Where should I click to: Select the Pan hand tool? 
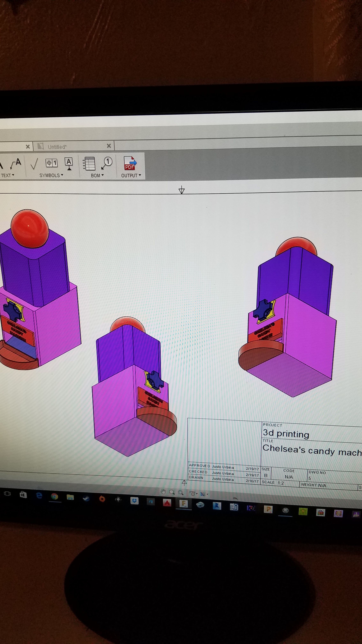[163, 492]
